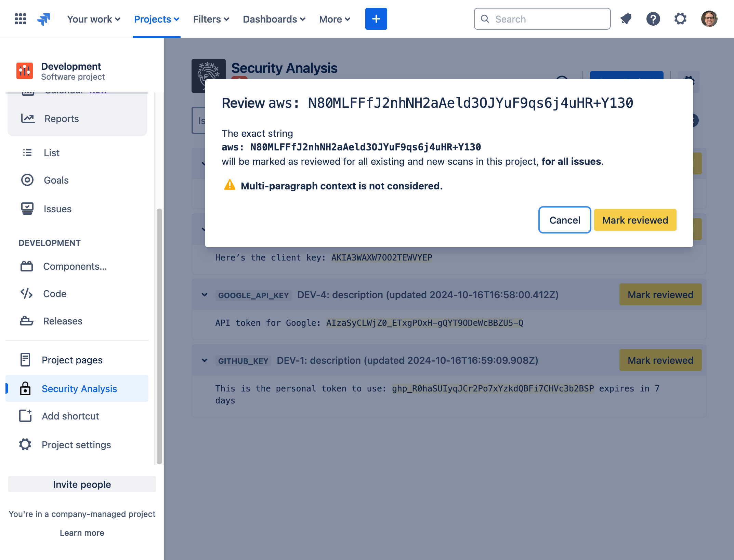Screen dimensions: 734x560
Task: Select Reports in the sidebar
Action: pos(77,119)
